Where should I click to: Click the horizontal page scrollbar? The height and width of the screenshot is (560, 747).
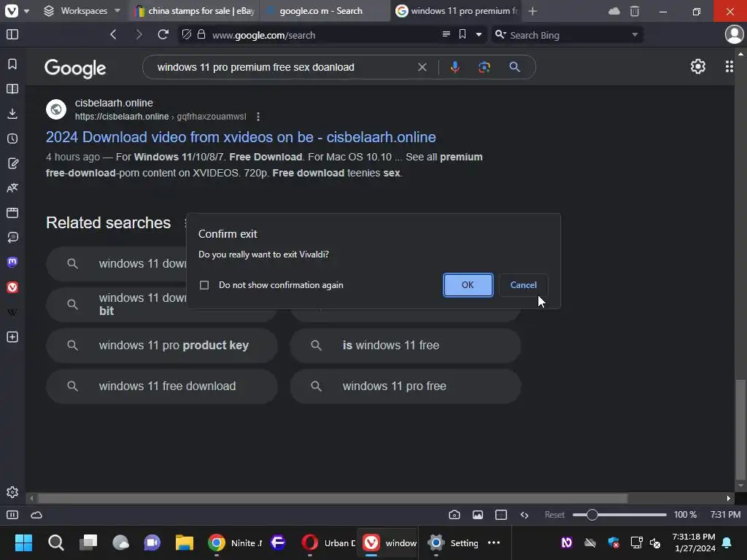click(333, 499)
